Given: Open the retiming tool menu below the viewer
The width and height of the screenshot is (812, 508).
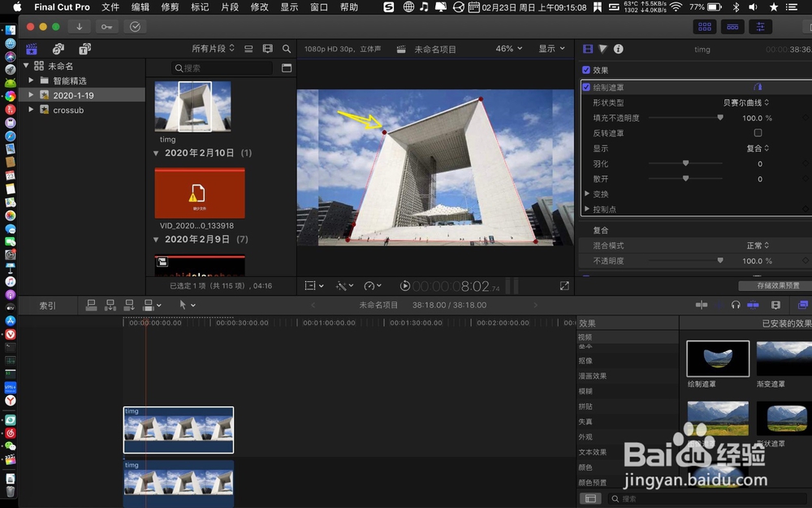Looking at the screenshot, I should pos(369,285).
